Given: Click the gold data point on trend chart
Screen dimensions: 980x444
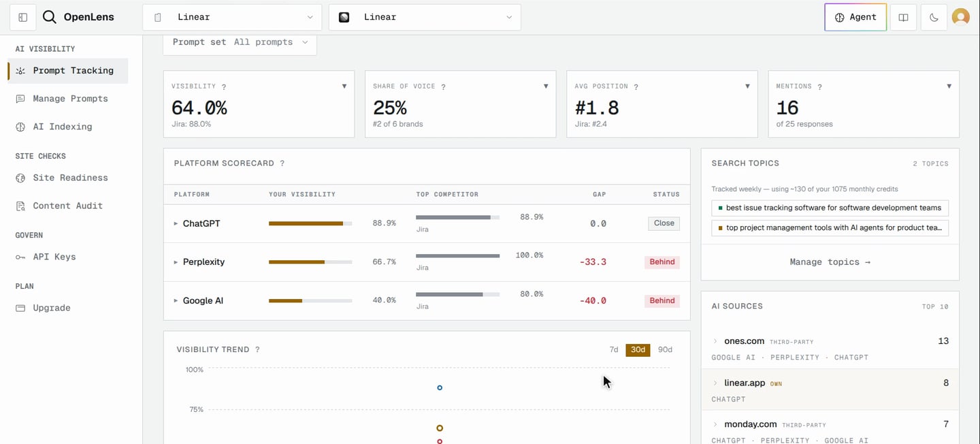Looking at the screenshot, I should pos(440,428).
